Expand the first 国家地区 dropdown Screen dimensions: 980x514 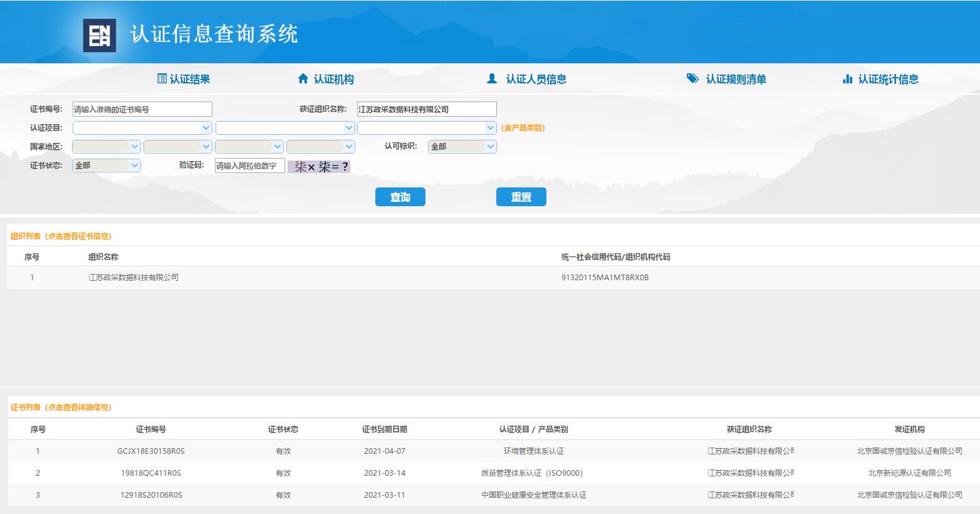click(106, 147)
